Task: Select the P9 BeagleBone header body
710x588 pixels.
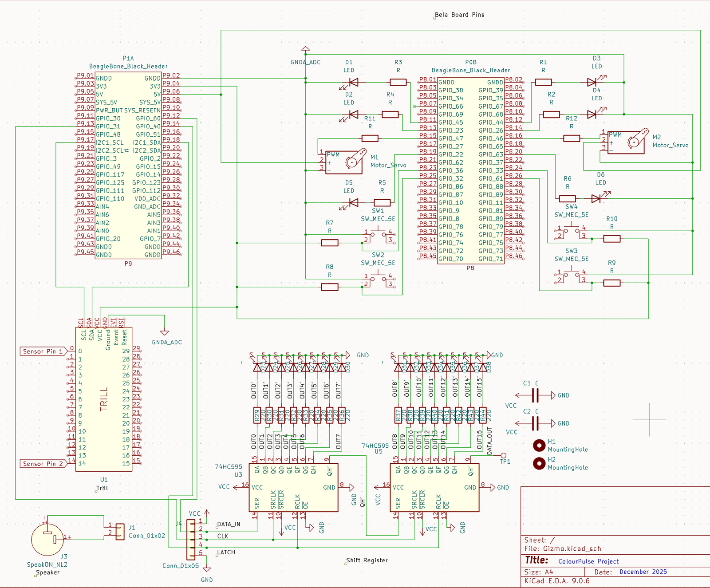Action: (x=128, y=166)
